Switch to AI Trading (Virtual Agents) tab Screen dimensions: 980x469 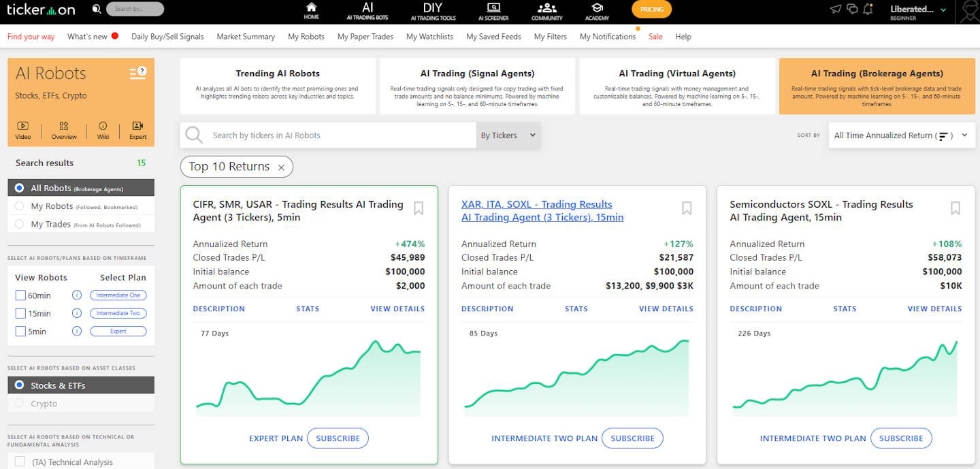[x=677, y=86]
